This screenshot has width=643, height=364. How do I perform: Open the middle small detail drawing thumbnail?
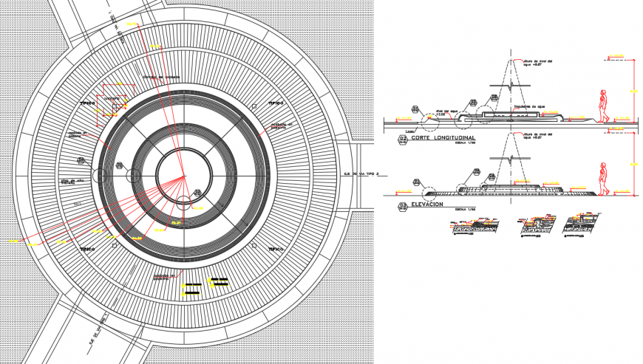tap(536, 226)
